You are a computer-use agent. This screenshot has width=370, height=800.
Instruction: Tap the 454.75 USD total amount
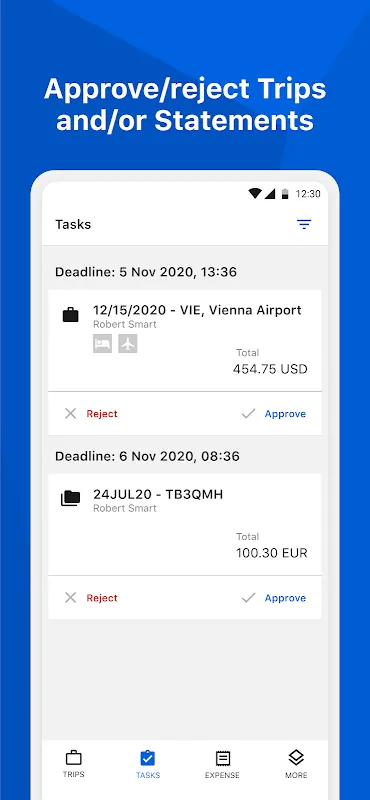[x=270, y=369]
